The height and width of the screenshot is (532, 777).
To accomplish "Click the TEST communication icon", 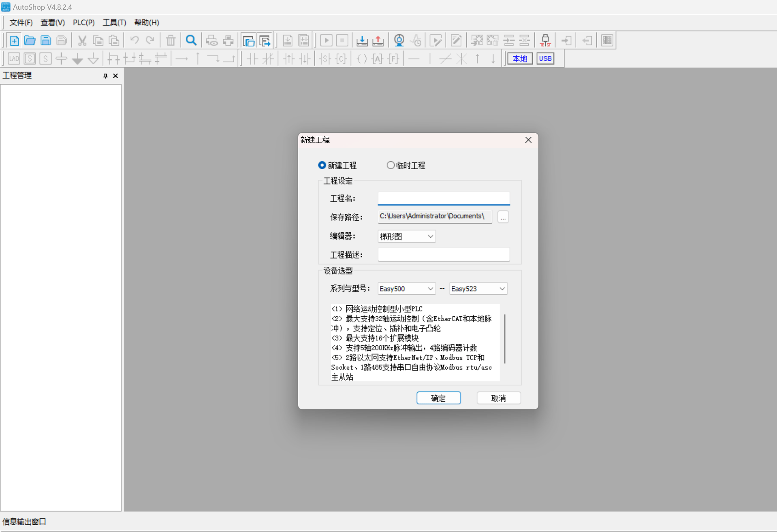I will click(x=545, y=40).
